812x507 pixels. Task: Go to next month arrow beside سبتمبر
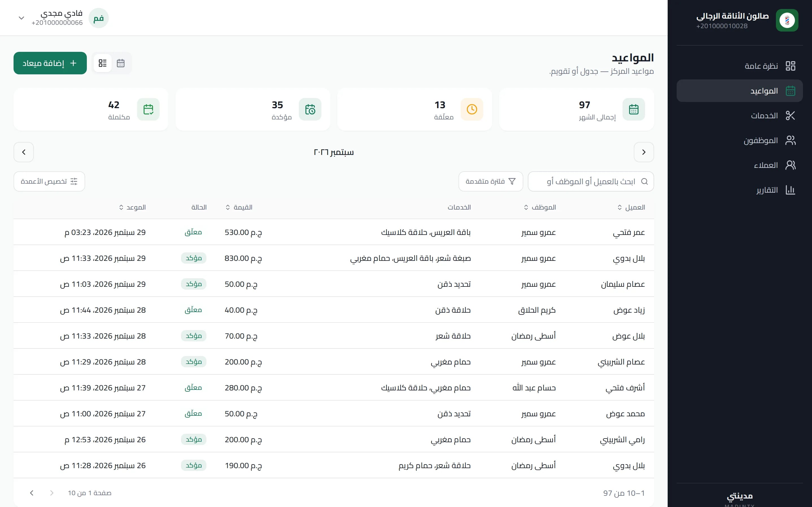tap(24, 152)
